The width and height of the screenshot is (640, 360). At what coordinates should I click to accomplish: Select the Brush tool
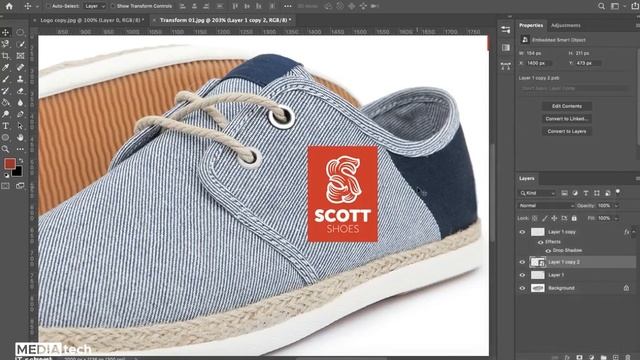pyautogui.click(x=6, y=79)
